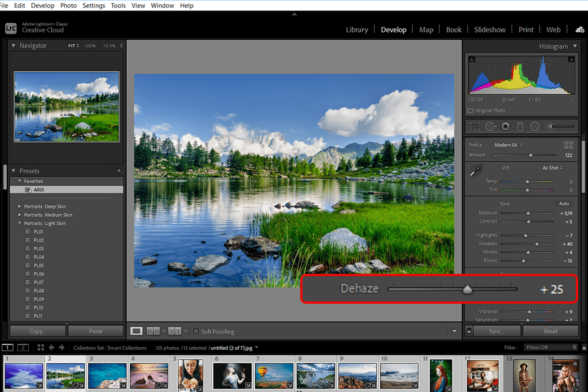This screenshot has width=588, height=392.
Task: Click the Reset button
Action: point(550,331)
